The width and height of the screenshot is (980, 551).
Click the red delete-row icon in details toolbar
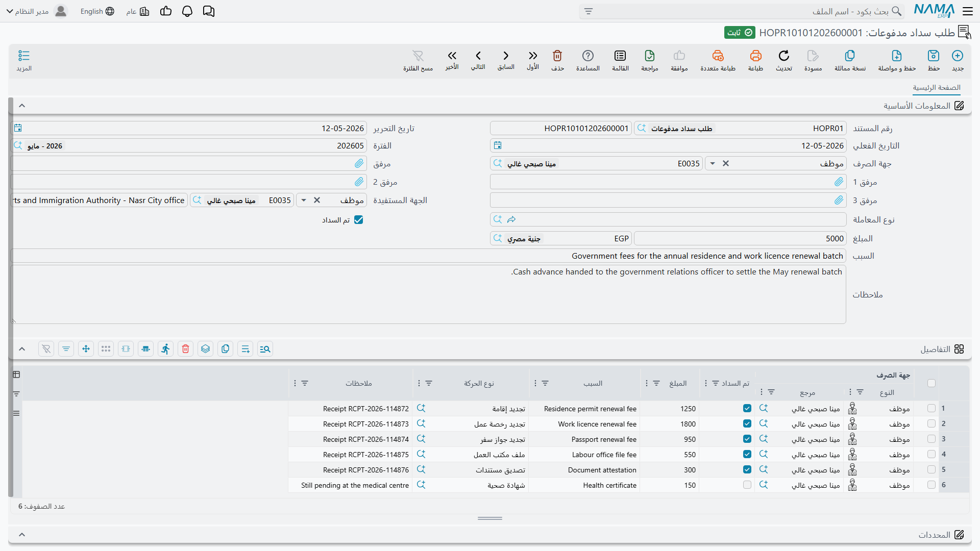tap(186, 349)
